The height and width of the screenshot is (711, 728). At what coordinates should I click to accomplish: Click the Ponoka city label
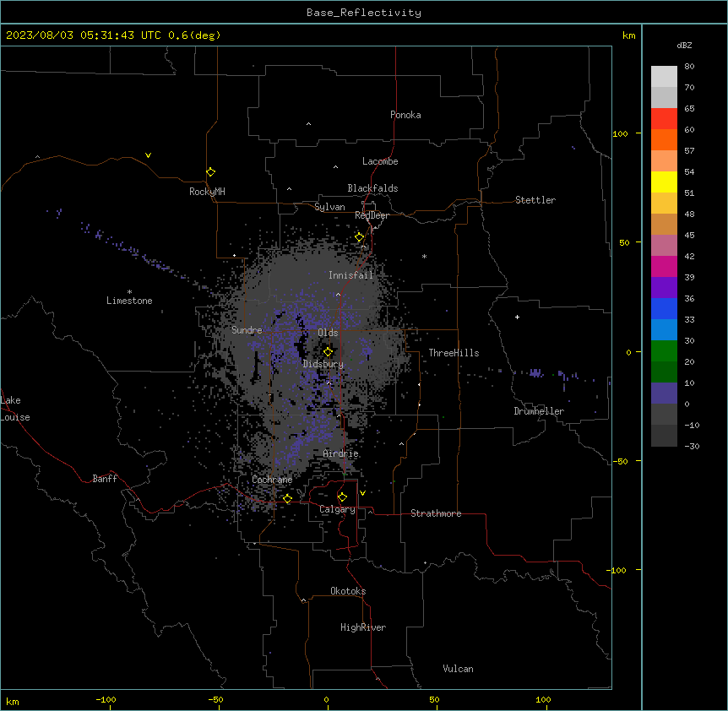(x=405, y=115)
